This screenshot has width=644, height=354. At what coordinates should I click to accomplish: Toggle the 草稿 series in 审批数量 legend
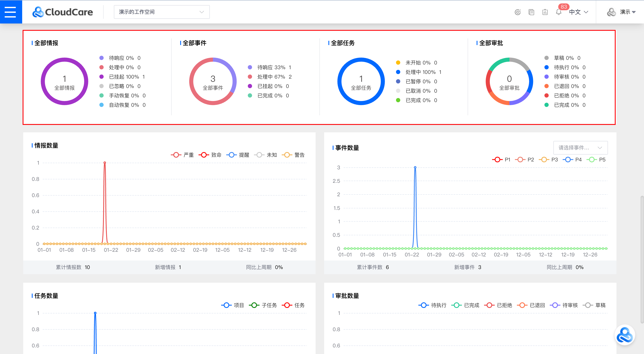[x=594, y=305]
